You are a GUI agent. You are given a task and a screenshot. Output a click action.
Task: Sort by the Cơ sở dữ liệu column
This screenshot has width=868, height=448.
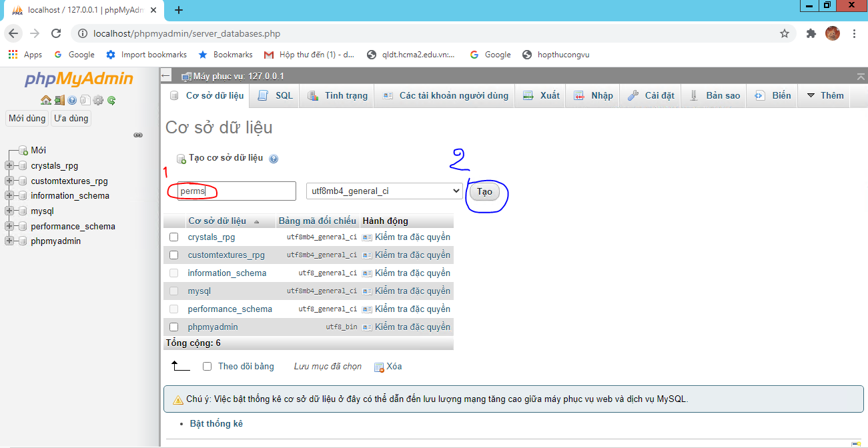(217, 221)
